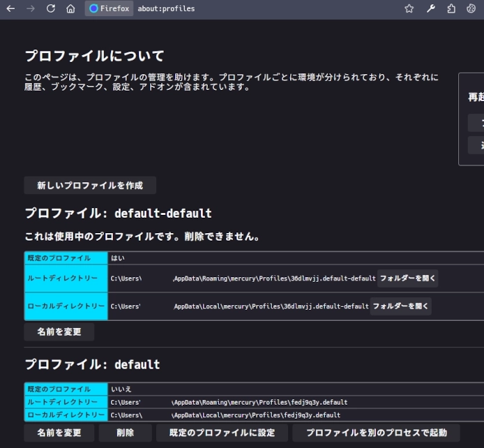Click the forward navigation arrow
The height and width of the screenshot is (448, 484).
[x=31, y=8]
